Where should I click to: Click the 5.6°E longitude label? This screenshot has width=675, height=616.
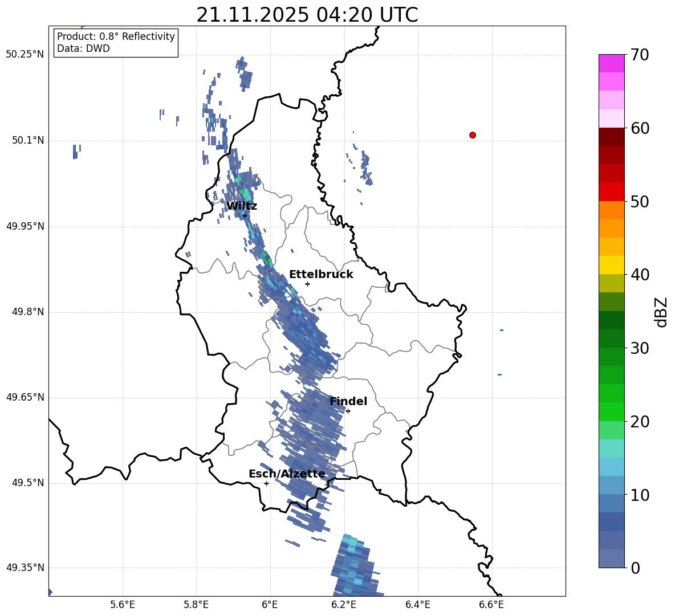tap(123, 605)
